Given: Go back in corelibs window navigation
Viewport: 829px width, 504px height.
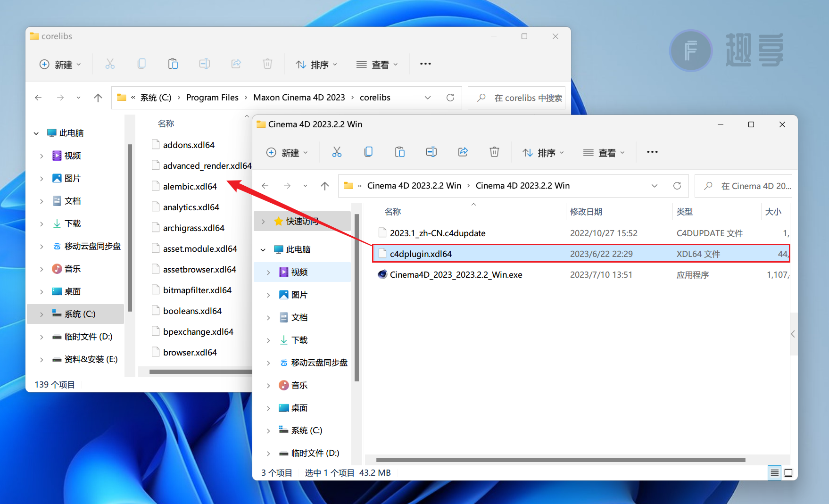Looking at the screenshot, I should 38,98.
